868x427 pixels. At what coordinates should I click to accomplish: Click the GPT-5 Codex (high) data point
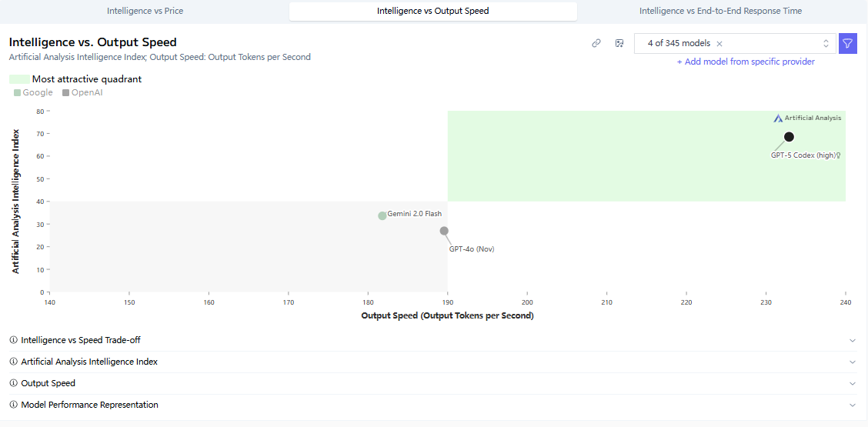coord(789,137)
